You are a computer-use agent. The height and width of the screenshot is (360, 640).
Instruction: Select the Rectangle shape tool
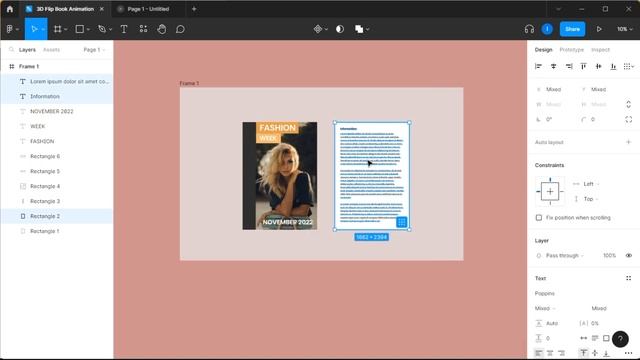80,29
